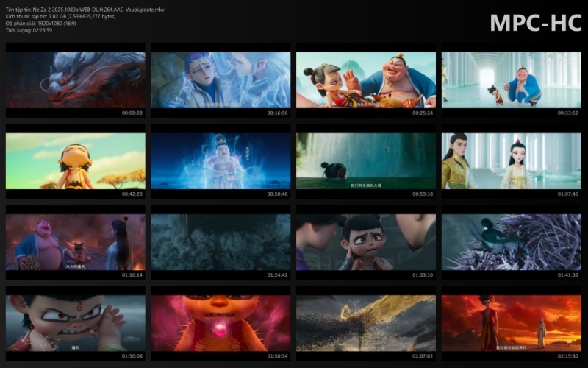This screenshot has width=588, height=368.
Task: Select the thumbnail stamped 02:07:02
Action: pos(366,323)
